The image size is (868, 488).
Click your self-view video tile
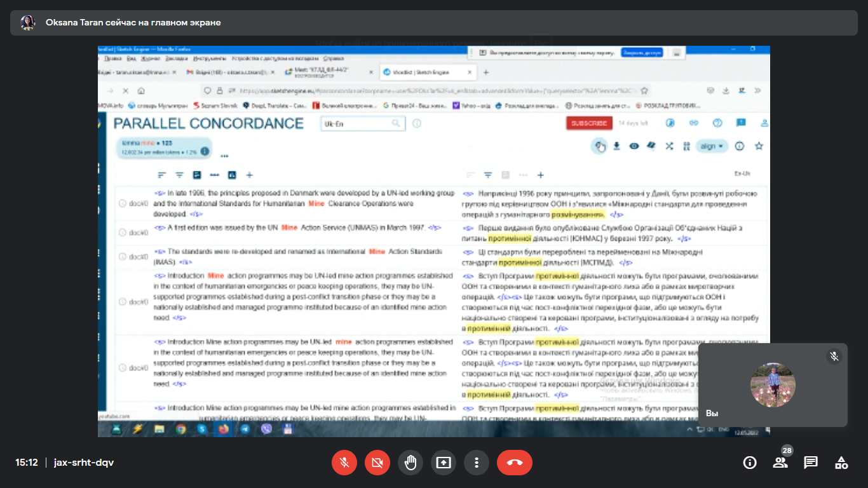click(x=773, y=385)
